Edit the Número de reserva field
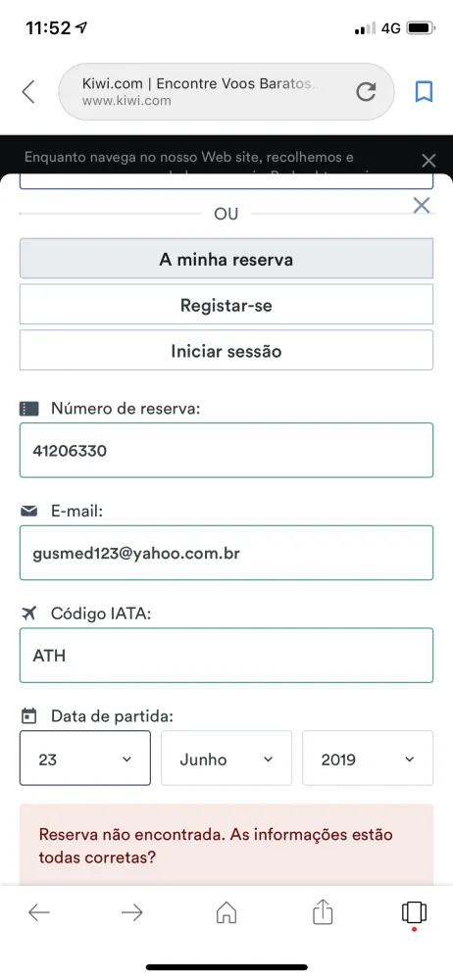Screen dimensions: 453x980 click(226, 450)
